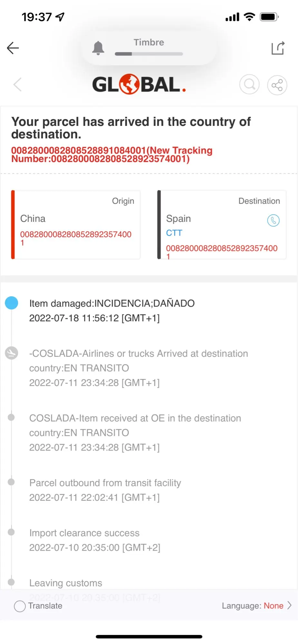Tap the search magnifier icon
Screen dimensions: 298x644
pyautogui.click(x=249, y=85)
